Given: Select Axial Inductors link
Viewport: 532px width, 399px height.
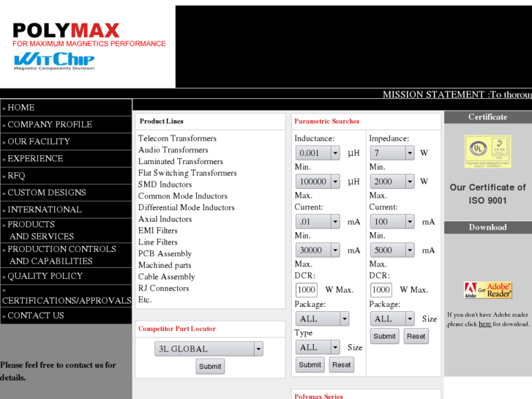Looking at the screenshot, I should 165,219.
